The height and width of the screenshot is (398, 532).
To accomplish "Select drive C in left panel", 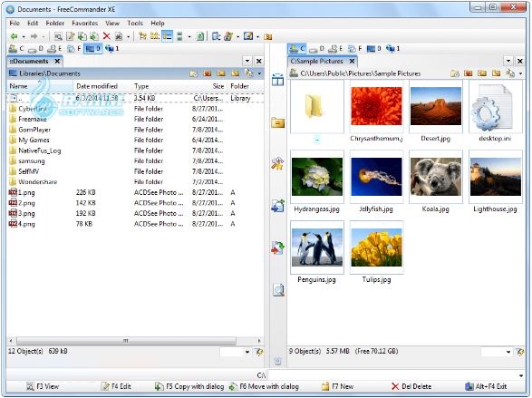I will tap(16, 49).
